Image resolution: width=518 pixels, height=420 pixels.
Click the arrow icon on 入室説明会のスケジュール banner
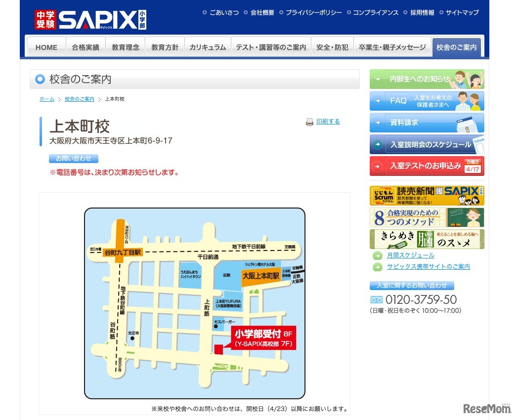pyautogui.click(x=377, y=144)
